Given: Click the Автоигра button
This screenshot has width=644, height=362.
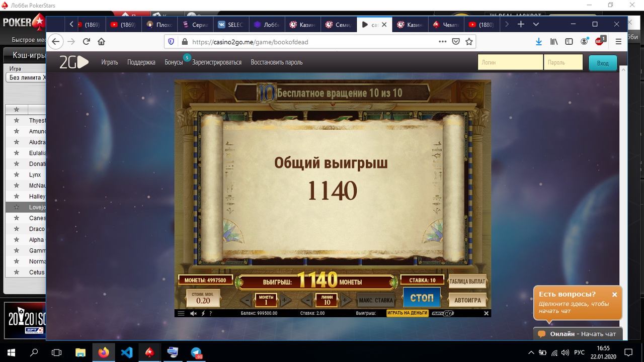Looking at the screenshot, I should tap(467, 300).
